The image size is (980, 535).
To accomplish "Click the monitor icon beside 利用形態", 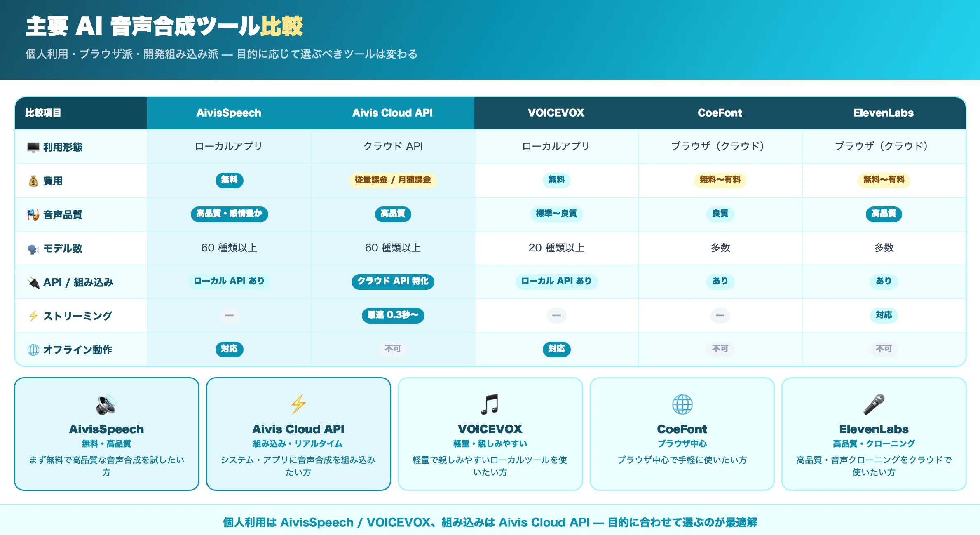I will [33, 147].
